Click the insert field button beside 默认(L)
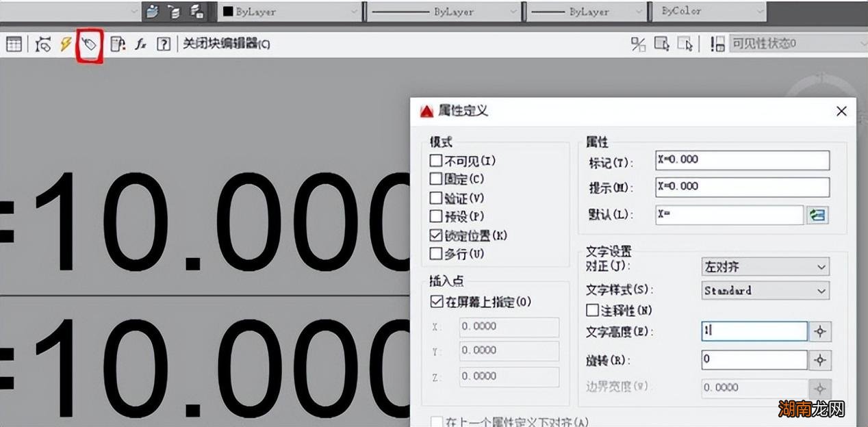 819,215
